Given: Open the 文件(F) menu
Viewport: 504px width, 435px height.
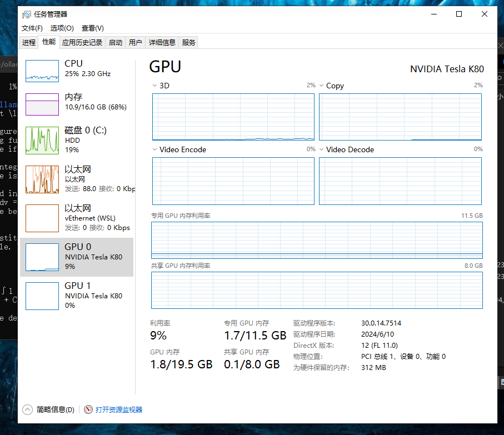Looking at the screenshot, I should [x=32, y=28].
